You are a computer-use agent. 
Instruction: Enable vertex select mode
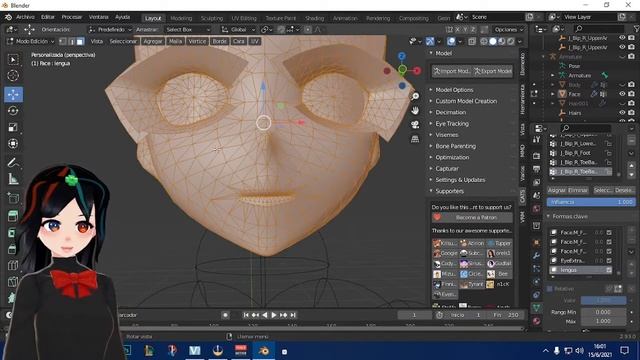[63, 41]
